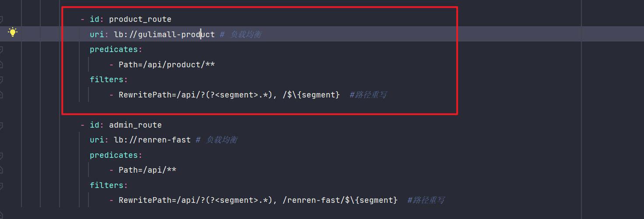Collapse the first predicates block fold marker
The image size is (644, 219).
[x=1, y=49]
